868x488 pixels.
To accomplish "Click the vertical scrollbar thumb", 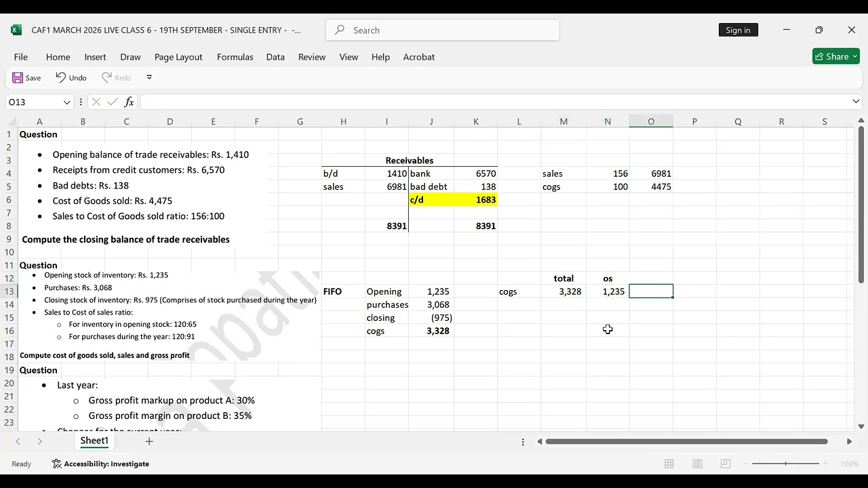I will click(x=861, y=203).
